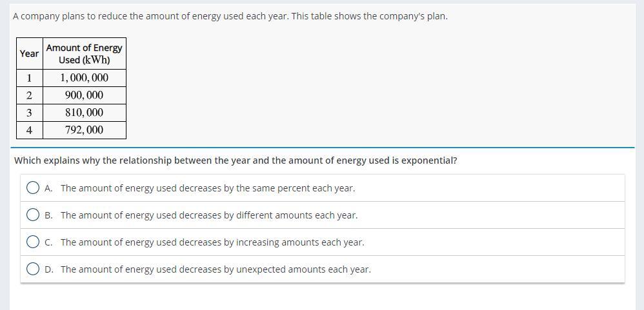The width and height of the screenshot is (644, 310).
Task: Click the Year 3 cell in the table
Action: click(x=29, y=113)
